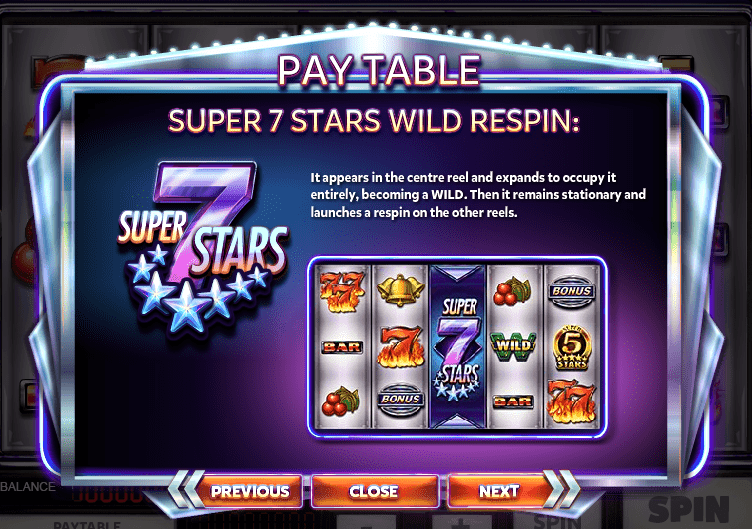Select the BONUS symbol in the top-right reel

(572, 291)
